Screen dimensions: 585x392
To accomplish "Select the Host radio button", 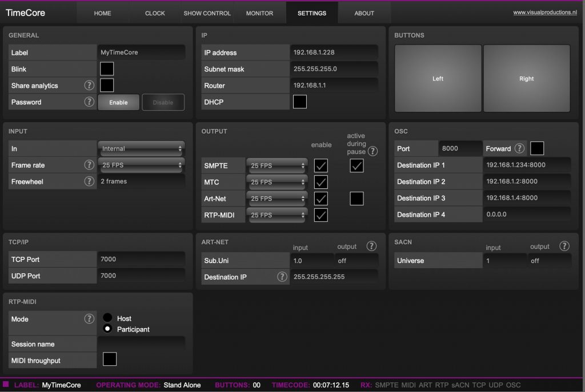I will tap(107, 317).
